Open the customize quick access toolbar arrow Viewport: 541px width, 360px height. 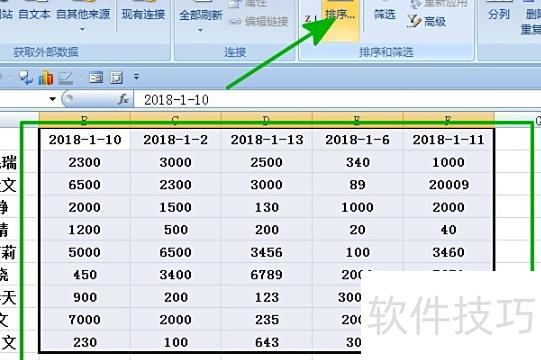click(136, 77)
